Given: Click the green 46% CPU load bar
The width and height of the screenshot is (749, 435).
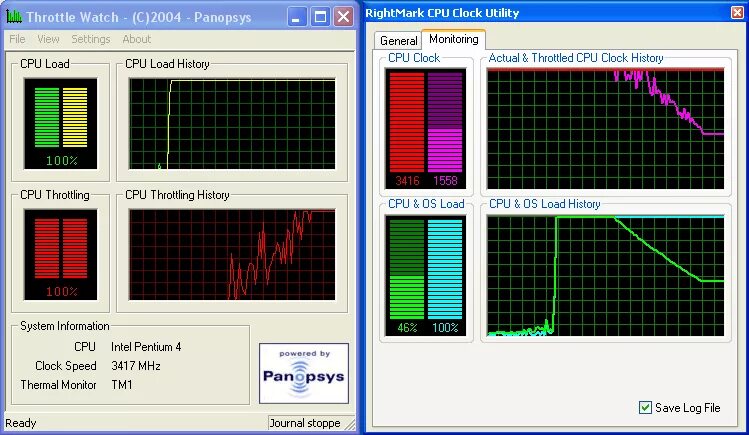Looking at the screenshot, I should tap(407, 269).
